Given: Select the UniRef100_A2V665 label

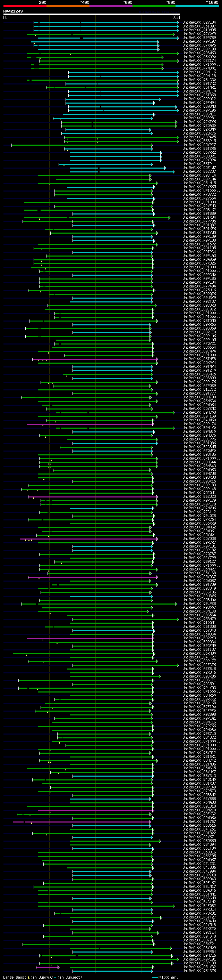Looking at the screenshot, I should point(199,187).
